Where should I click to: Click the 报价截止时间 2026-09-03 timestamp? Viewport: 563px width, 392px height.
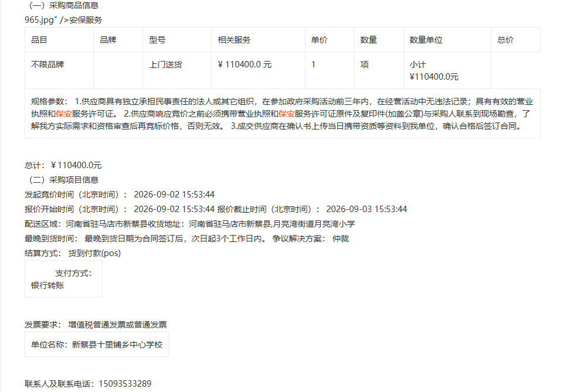point(367,209)
